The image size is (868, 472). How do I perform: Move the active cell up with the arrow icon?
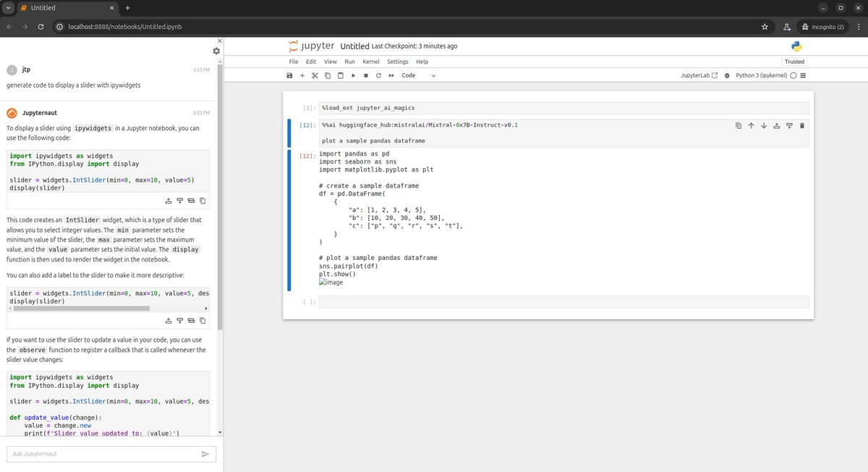click(x=751, y=125)
